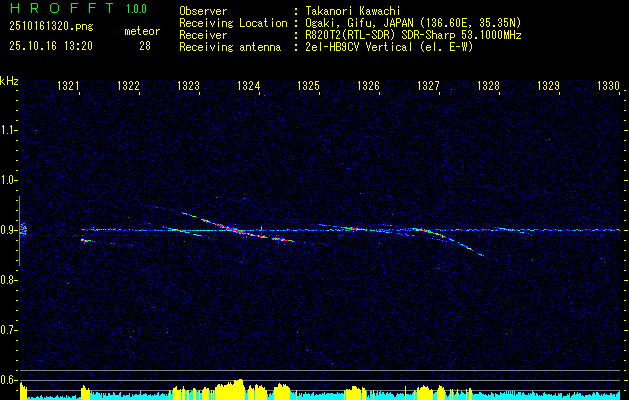Click the Ogaki, Gifu, JAPAN coordinates text
Viewport: 629px width, 400px height.
pos(413,23)
